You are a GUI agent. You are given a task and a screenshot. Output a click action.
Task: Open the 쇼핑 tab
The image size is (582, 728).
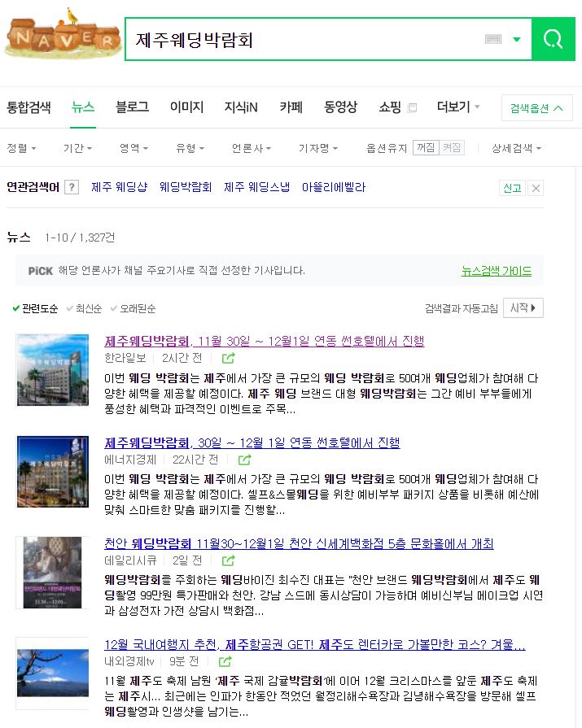[x=390, y=107]
